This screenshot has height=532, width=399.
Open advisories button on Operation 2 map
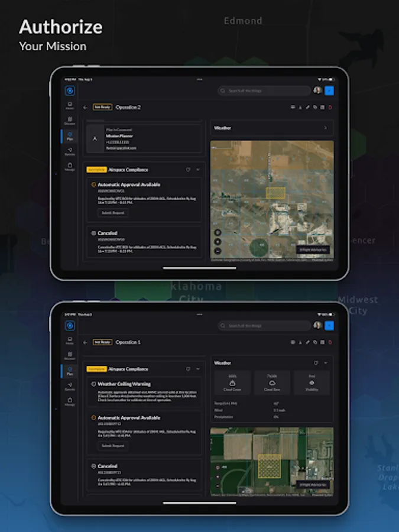313,249
